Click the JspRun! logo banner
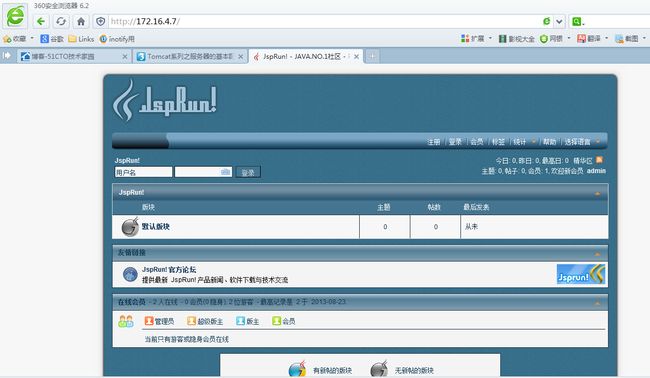The height and width of the screenshot is (378, 650). click(165, 100)
